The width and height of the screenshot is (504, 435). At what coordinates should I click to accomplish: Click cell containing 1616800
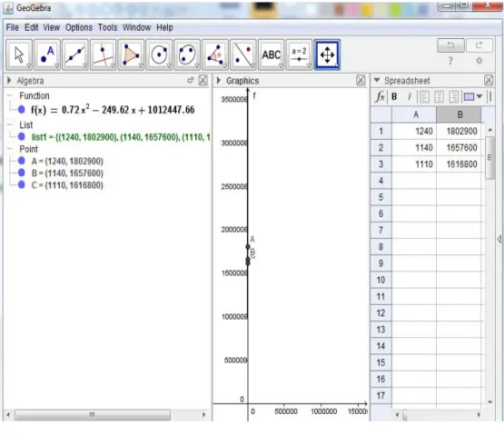(459, 164)
